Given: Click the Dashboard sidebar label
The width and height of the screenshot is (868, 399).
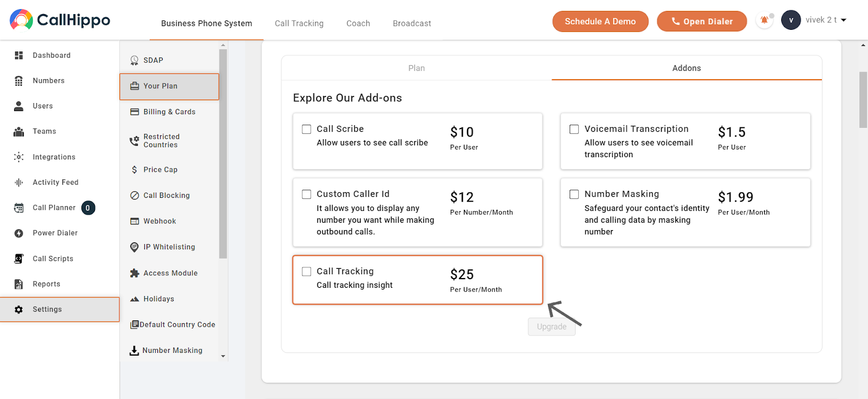Looking at the screenshot, I should 52,55.
